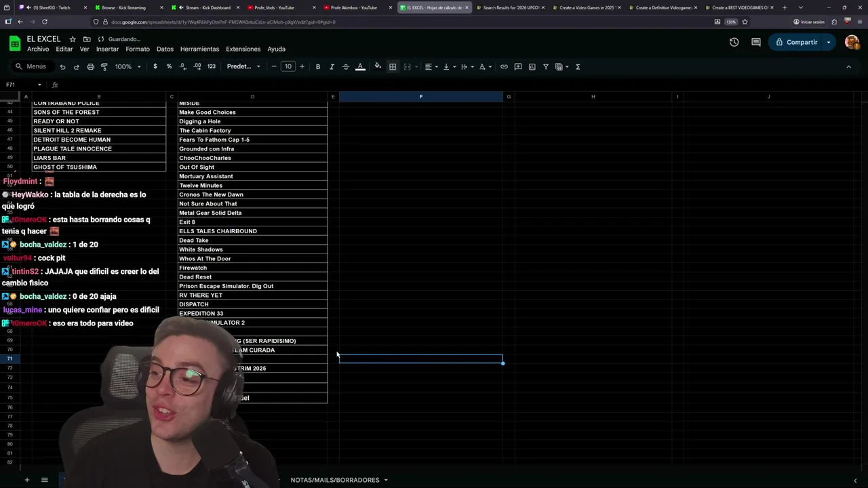Click the redo arrow in the toolbar
868x488 pixels.
pos(76,66)
